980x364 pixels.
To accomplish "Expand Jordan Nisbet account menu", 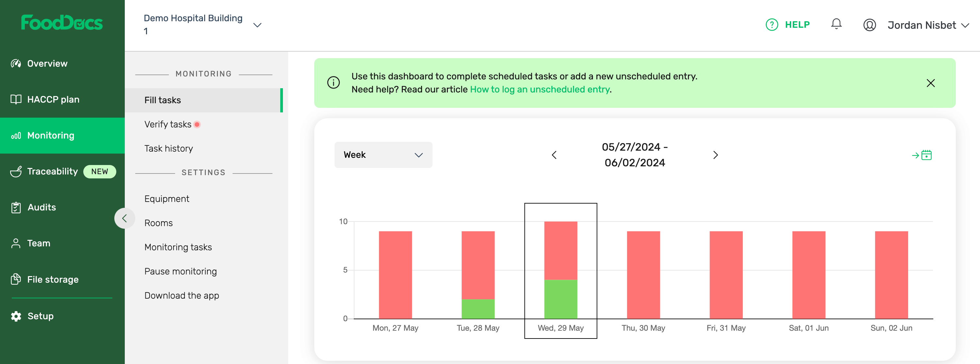I will 965,25.
